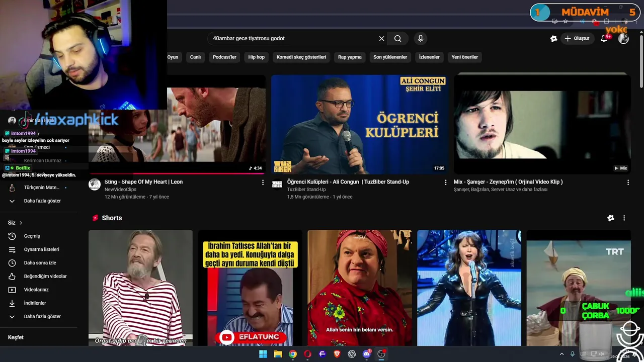Viewport: 644px width, 362px height.
Task: Open OBS Studio from taskbar
Action: point(381,354)
